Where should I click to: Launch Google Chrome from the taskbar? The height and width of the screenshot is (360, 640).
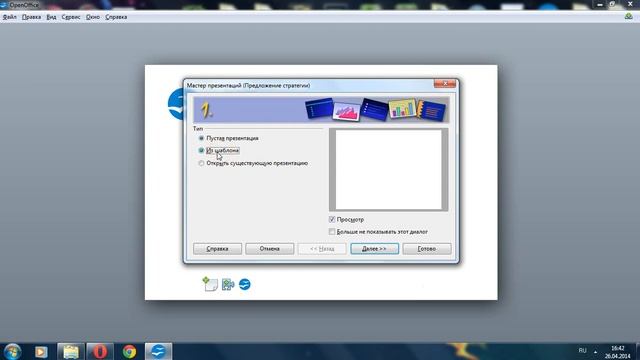tap(129, 352)
